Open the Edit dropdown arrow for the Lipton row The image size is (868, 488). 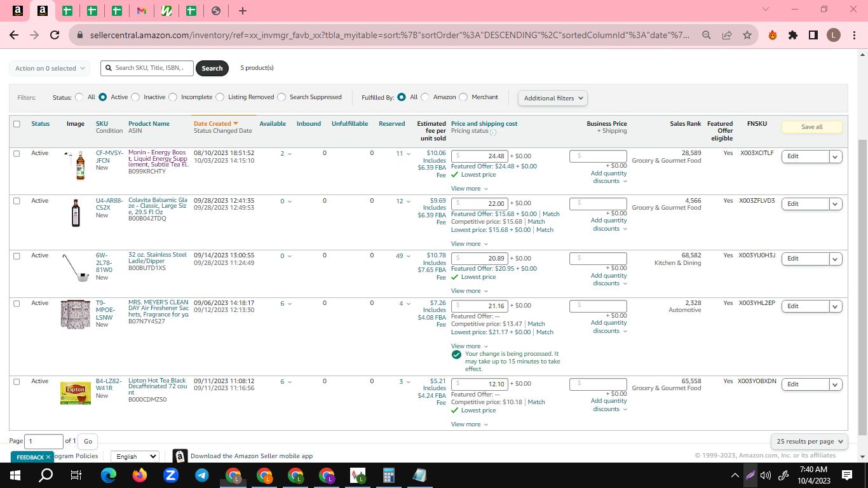coord(836,384)
